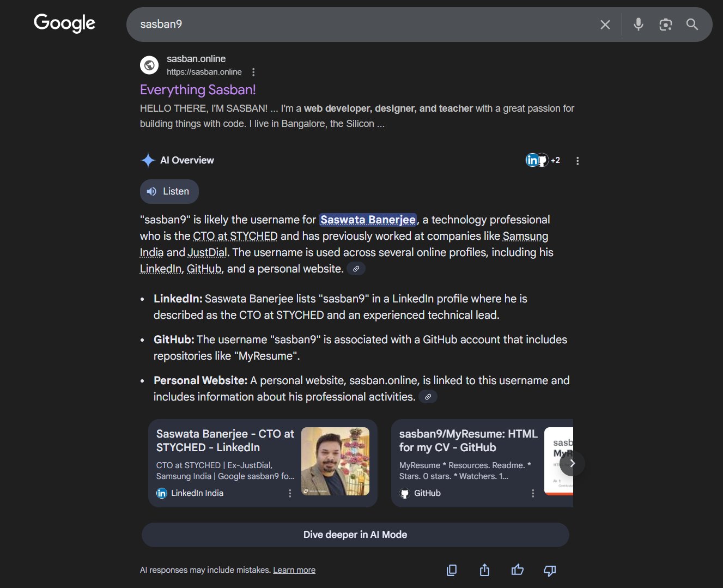This screenshot has height=588, width=723.
Task: Copy the AI Overview text
Action: 452,571
